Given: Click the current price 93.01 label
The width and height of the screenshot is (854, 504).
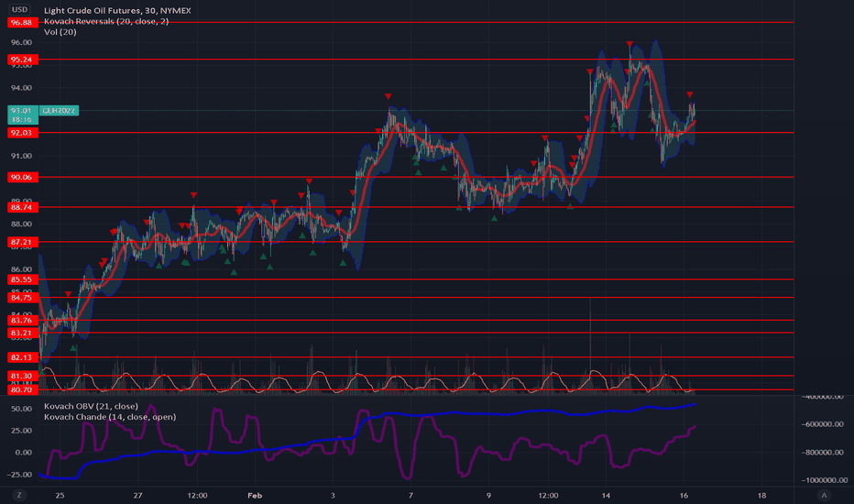Looking at the screenshot, I should pos(22,115).
